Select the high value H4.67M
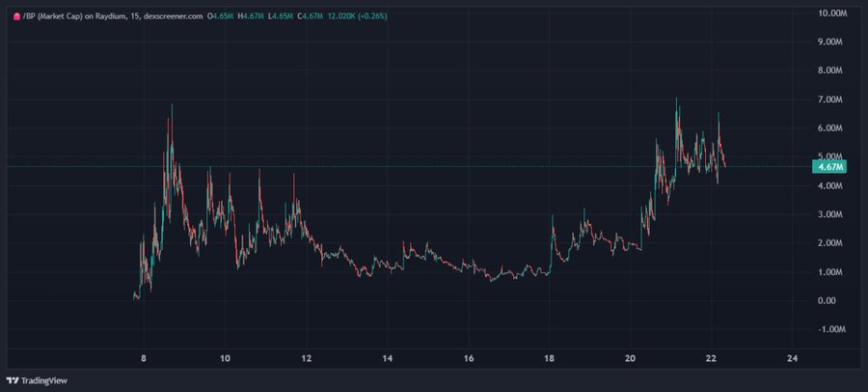 251,16
